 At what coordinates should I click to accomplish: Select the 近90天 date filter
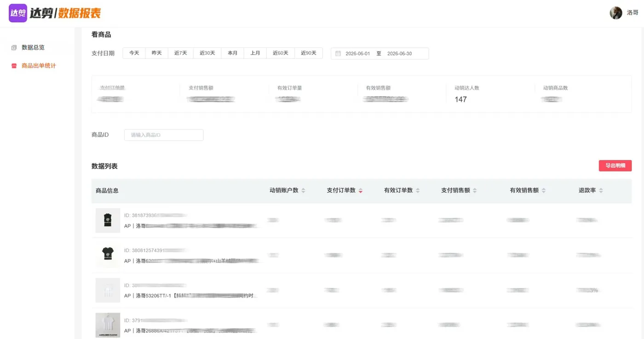(309, 53)
